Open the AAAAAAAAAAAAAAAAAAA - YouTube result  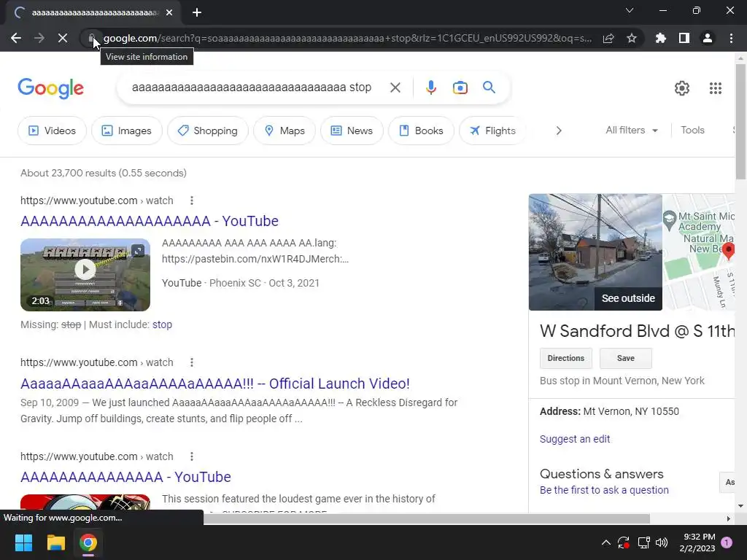point(149,221)
